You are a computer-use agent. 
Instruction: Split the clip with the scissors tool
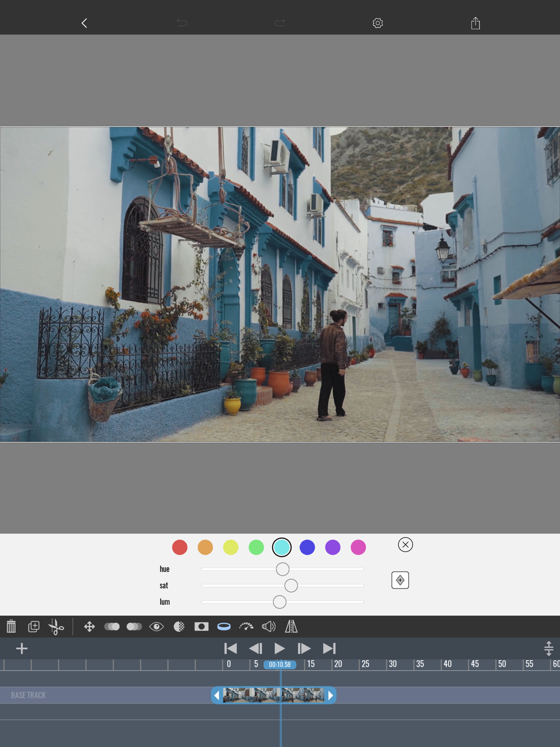pyautogui.click(x=56, y=627)
